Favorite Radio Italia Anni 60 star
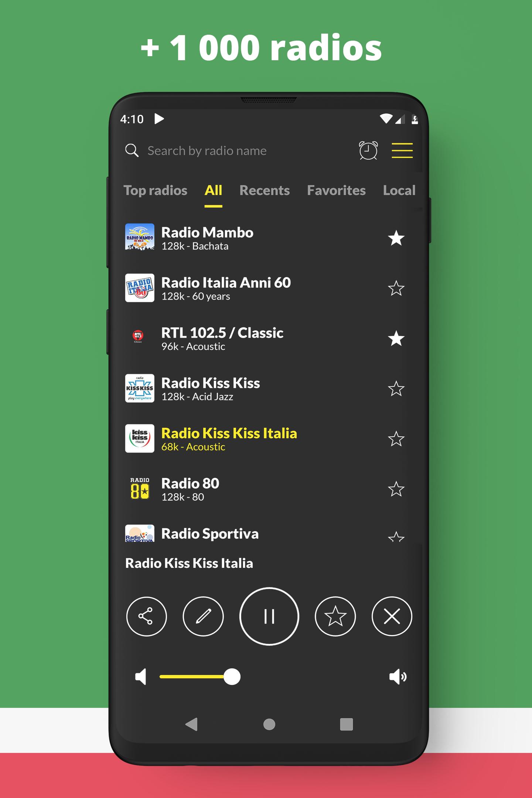532x798 pixels. [x=396, y=289]
